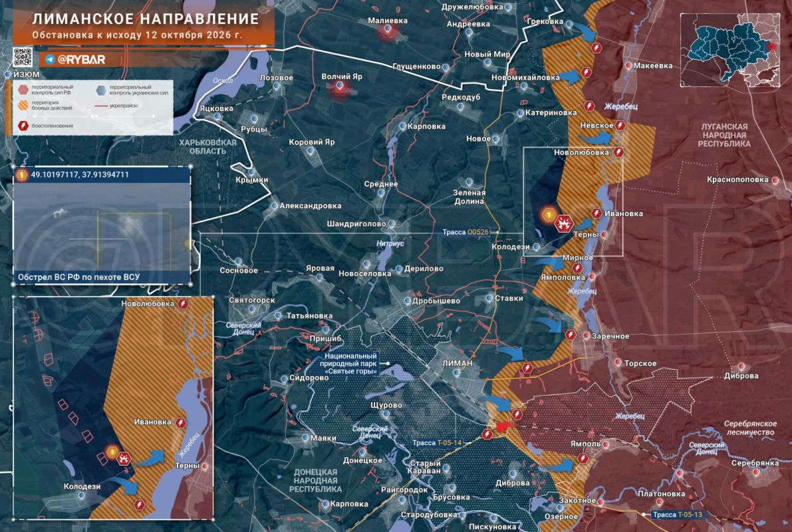Click the Трасса Т-05-13 road label

[677, 514]
